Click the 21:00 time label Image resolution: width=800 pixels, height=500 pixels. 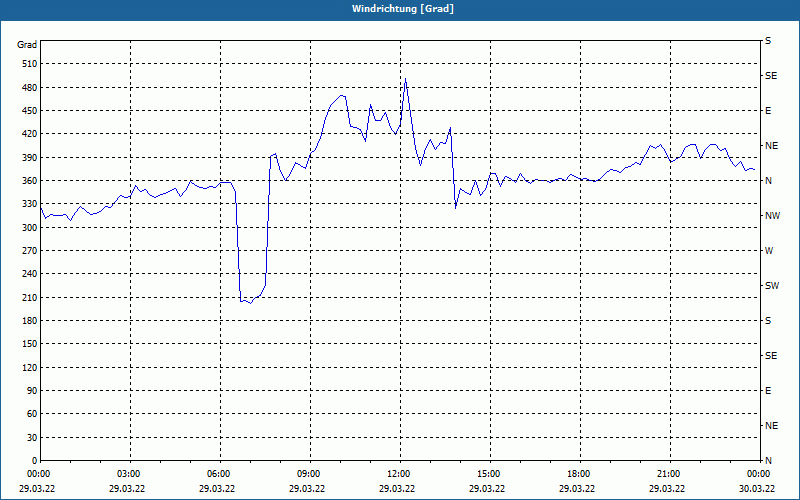(x=670, y=474)
